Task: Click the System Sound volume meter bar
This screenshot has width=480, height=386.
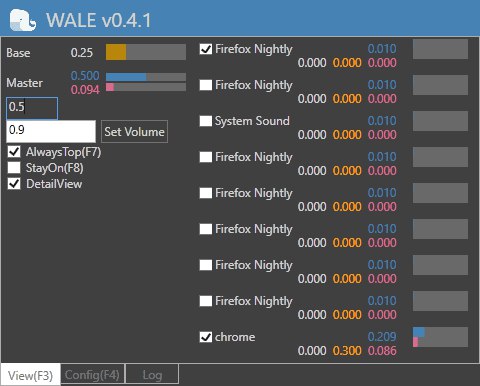Action: point(440,121)
